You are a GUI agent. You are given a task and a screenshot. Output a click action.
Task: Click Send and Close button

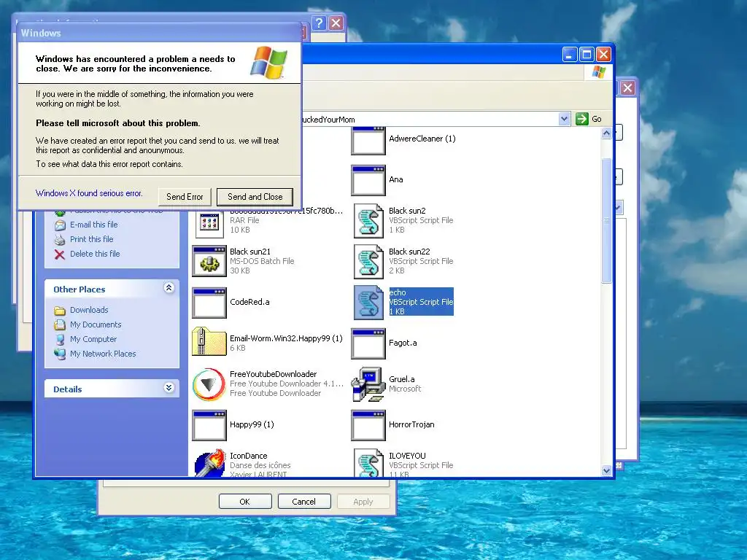[x=255, y=197]
